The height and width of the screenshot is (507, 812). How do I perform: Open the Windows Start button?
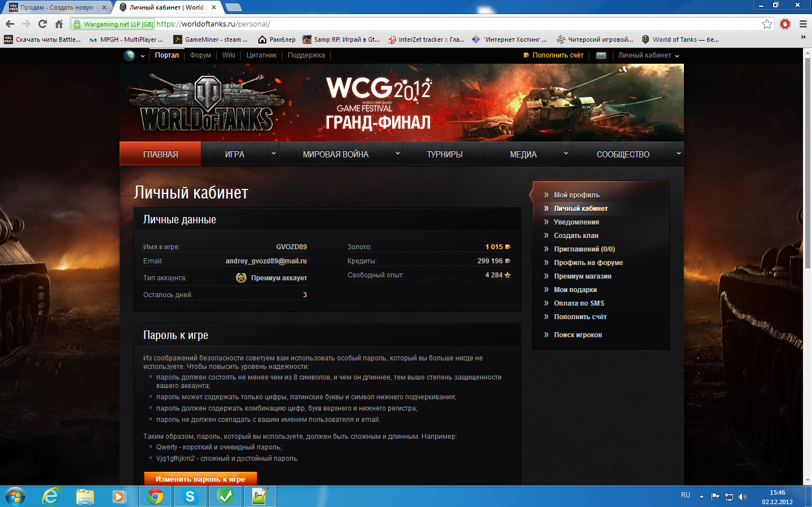click(x=15, y=496)
